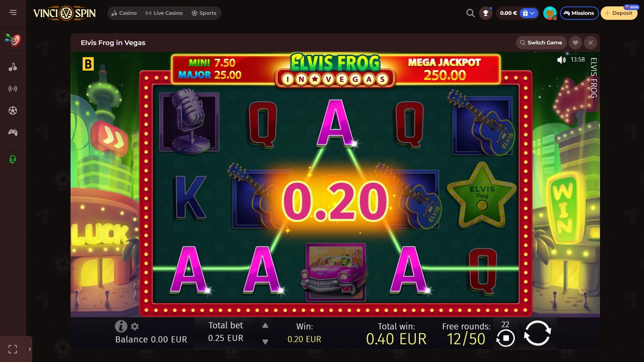Mute the game sound speaker
The height and width of the screenshot is (362, 644).
tap(561, 60)
